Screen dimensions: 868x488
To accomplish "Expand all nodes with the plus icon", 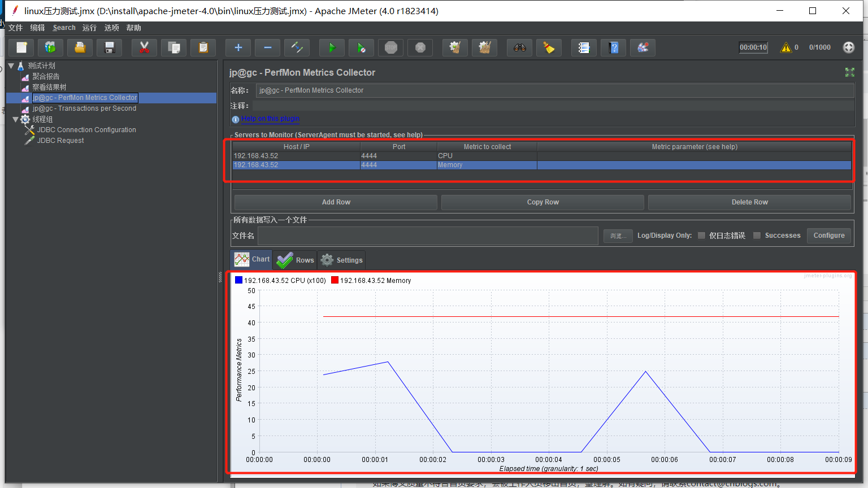I will tap(238, 48).
